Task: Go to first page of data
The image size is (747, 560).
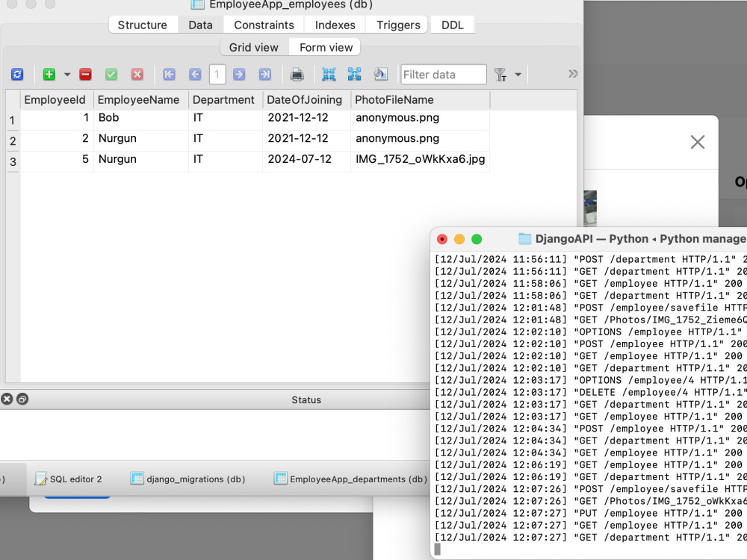Action: 169,74
